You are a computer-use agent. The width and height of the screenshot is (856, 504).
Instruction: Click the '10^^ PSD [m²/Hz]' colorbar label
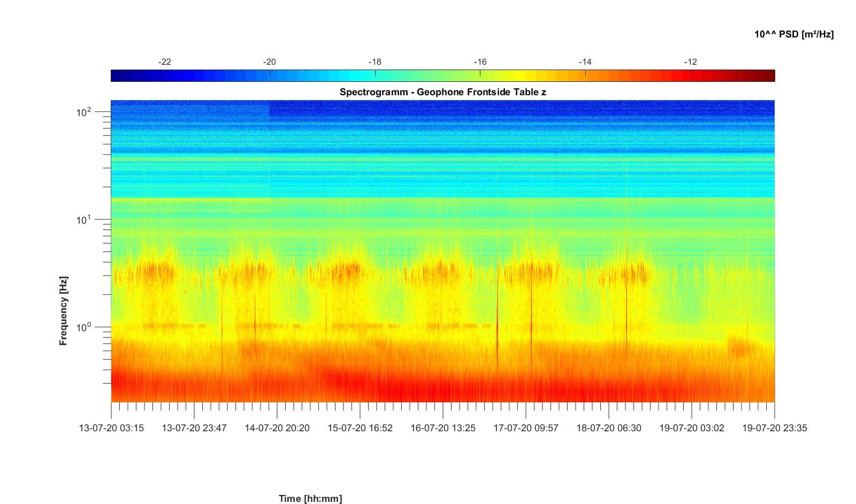(x=794, y=34)
